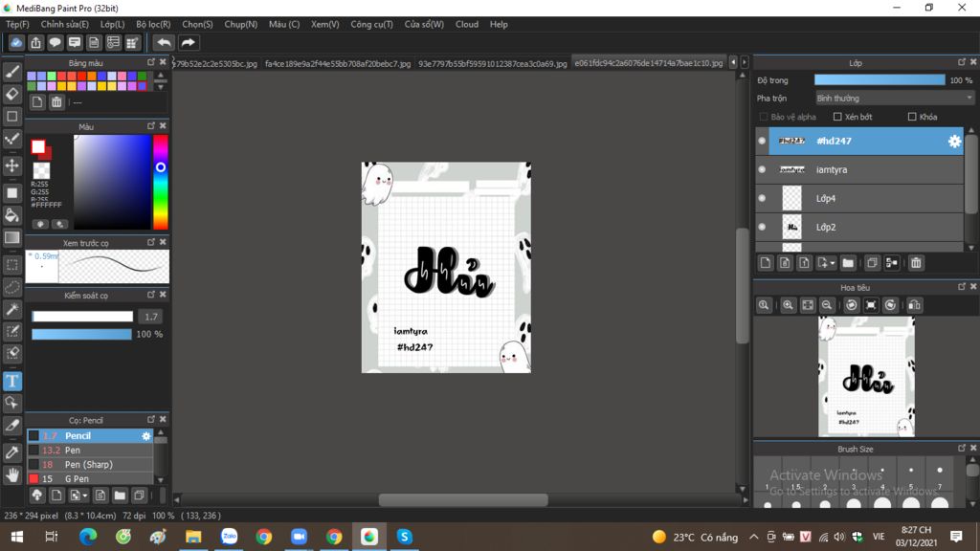Viewport: 980px width, 551px height.
Task: Choose the G Pen brush
Action: (90, 478)
